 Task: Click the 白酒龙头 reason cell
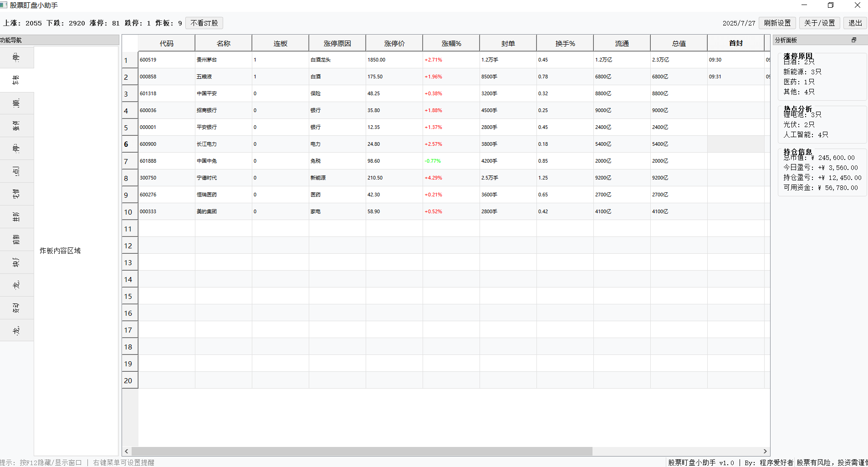pos(337,60)
